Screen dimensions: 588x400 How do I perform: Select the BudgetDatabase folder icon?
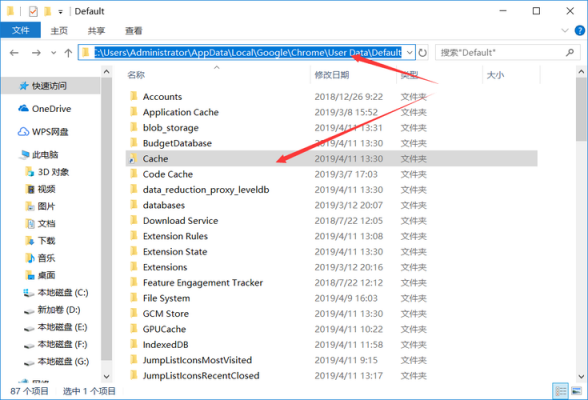(x=134, y=143)
